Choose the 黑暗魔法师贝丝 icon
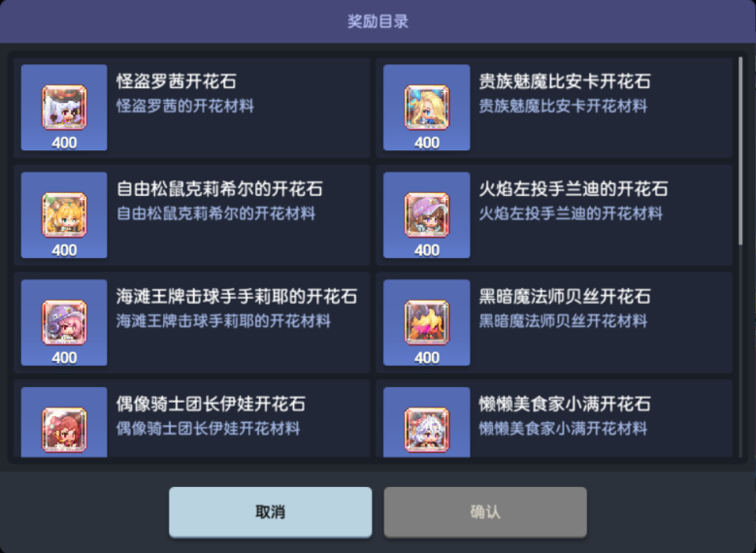 pos(427,322)
